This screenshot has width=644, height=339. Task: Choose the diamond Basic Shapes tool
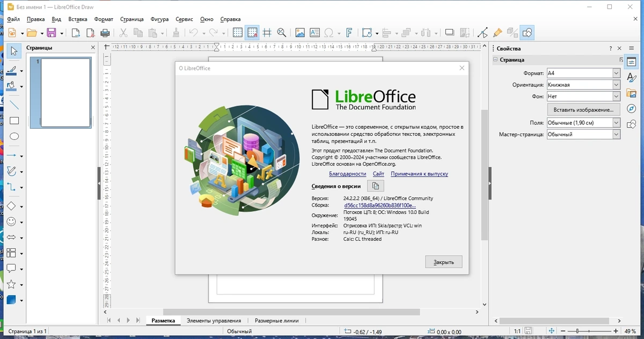point(11,206)
